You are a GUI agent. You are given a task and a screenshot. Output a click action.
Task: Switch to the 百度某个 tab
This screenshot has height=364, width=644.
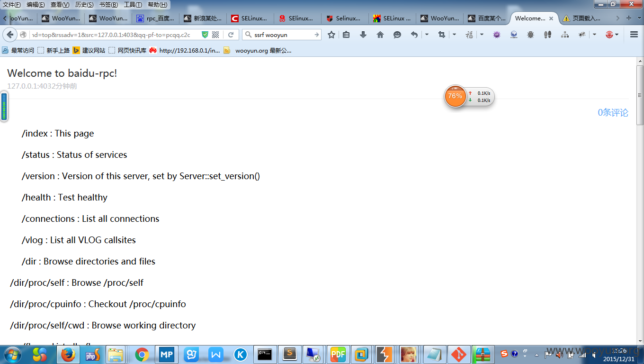[x=487, y=18]
